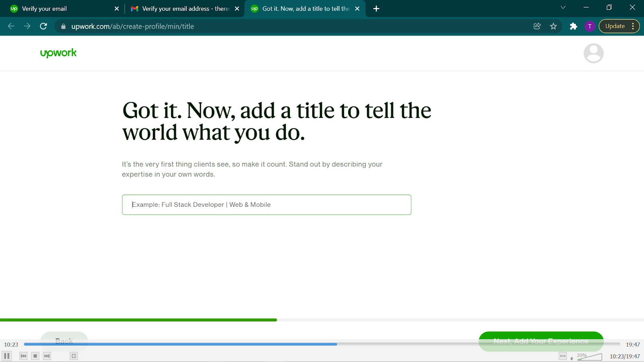
Task: Toggle fullscreen in the video player
Action: (73, 356)
